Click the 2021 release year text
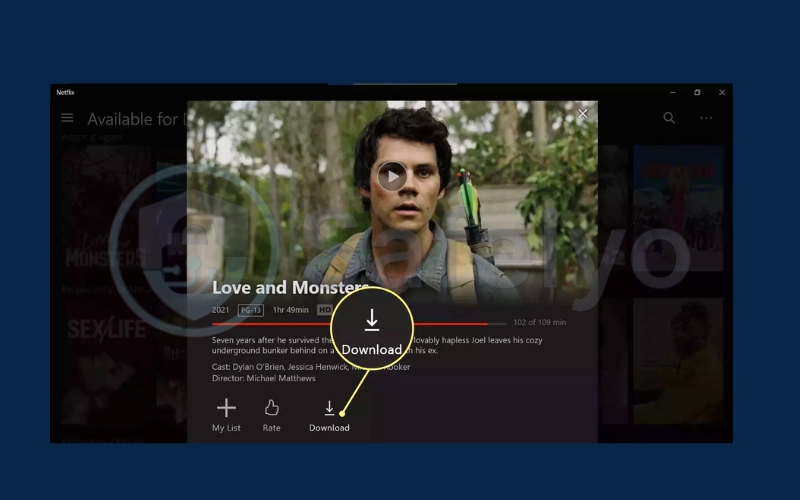 coord(220,310)
